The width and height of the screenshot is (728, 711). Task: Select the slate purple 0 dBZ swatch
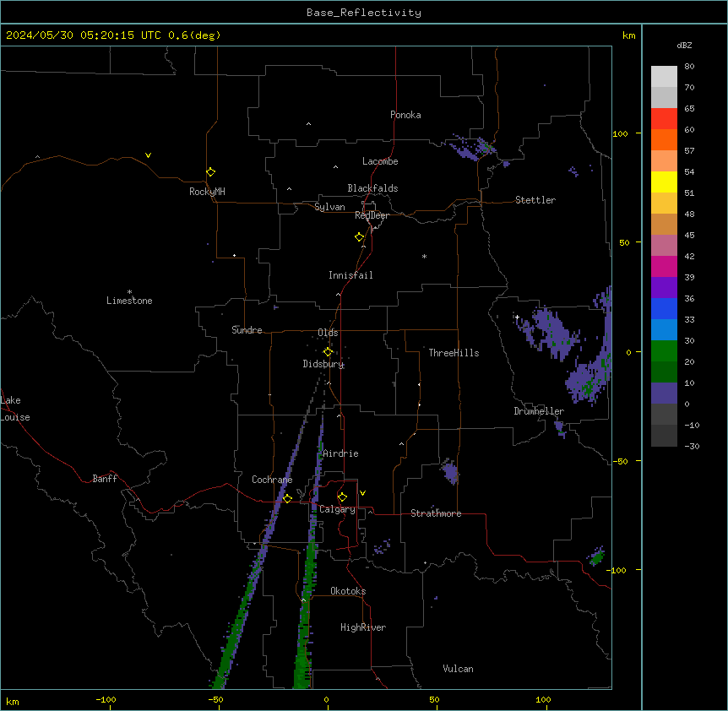(x=664, y=393)
